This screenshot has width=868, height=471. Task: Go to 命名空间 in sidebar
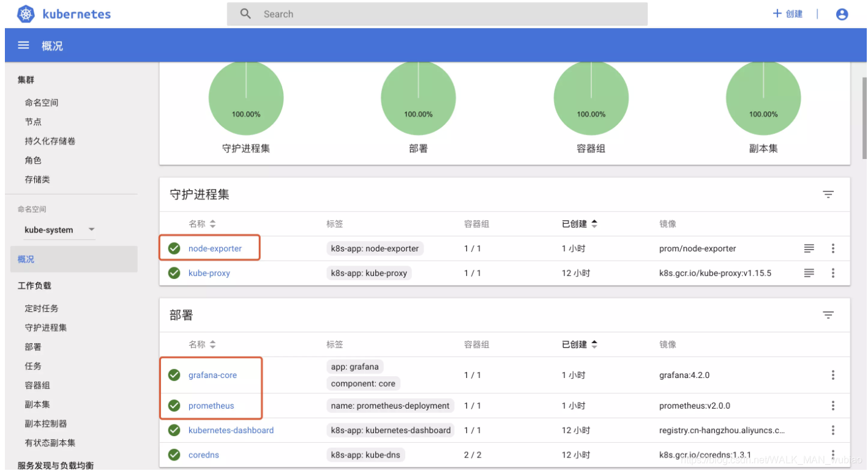pyautogui.click(x=42, y=103)
